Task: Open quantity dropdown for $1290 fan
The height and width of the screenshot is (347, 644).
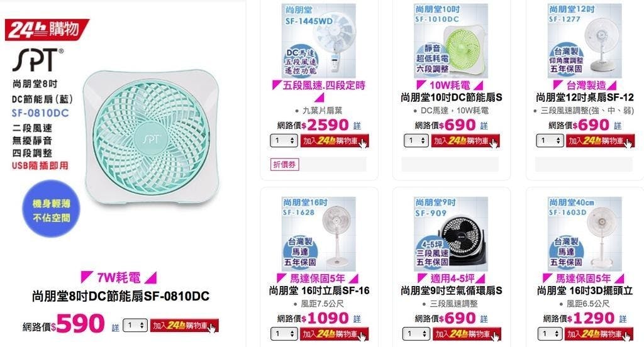Action: click(550, 333)
